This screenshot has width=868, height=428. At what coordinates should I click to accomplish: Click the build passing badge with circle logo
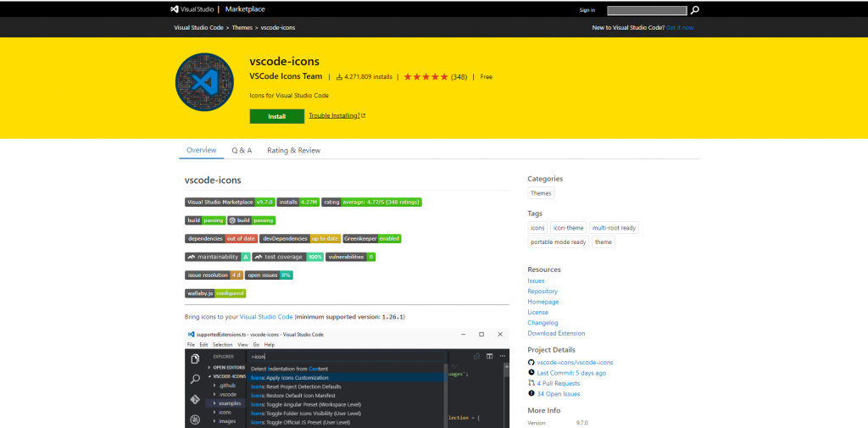(x=251, y=220)
